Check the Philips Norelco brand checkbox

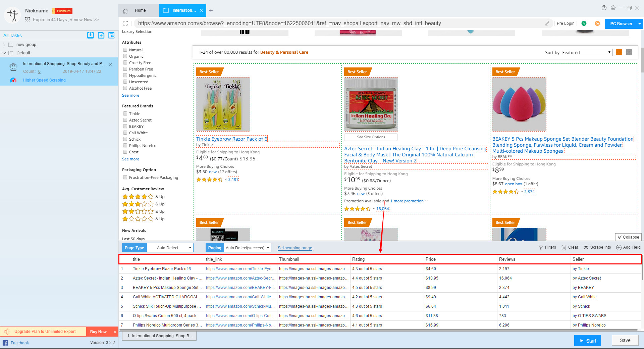pos(125,145)
